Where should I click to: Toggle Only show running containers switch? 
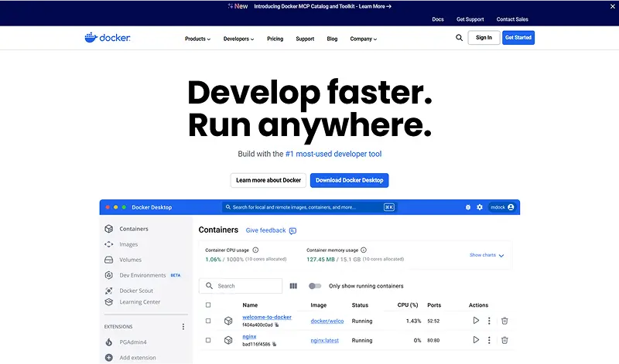[315, 286]
